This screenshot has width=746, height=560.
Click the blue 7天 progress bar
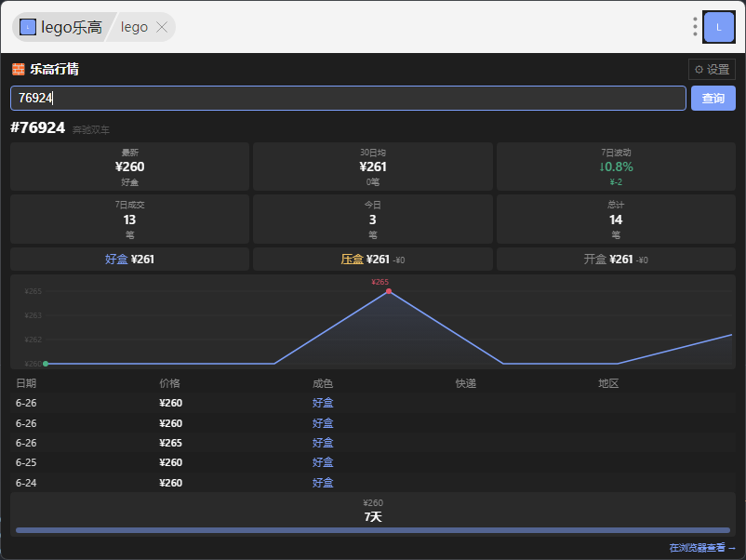point(372,530)
